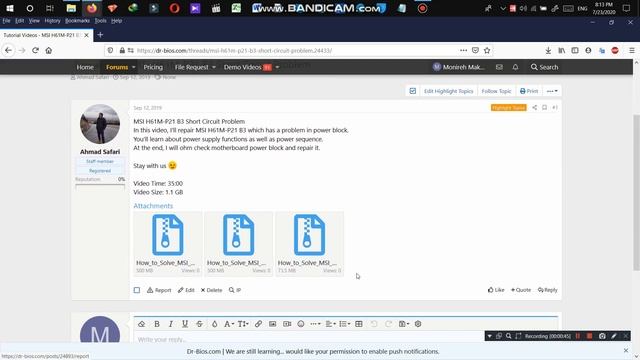This screenshot has height=360, width=640.
Task: Click the Report link on the post
Action: tap(159, 290)
